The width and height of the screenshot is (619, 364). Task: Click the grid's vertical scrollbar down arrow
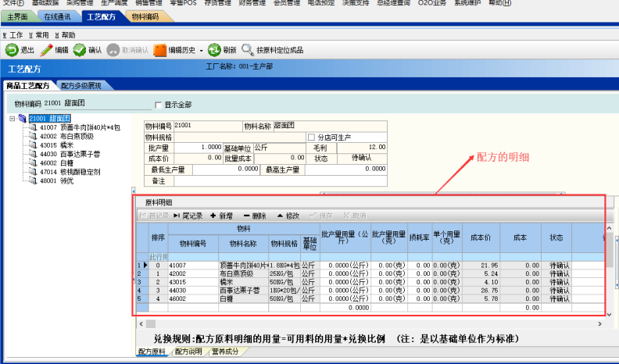pyautogui.click(x=609, y=315)
